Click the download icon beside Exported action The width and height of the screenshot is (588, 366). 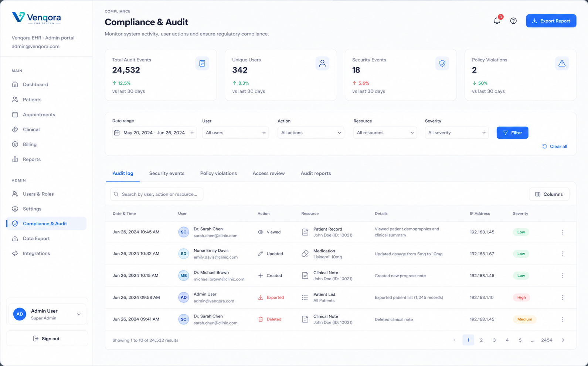(x=261, y=298)
